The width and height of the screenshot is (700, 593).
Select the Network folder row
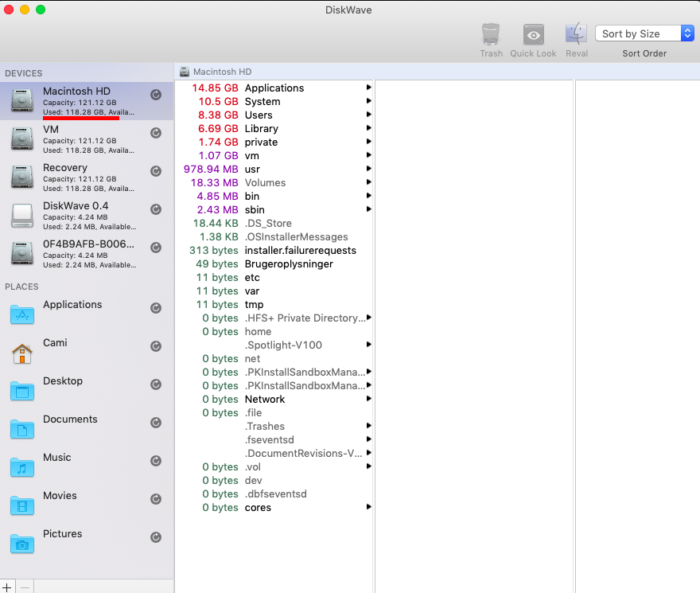click(274, 399)
